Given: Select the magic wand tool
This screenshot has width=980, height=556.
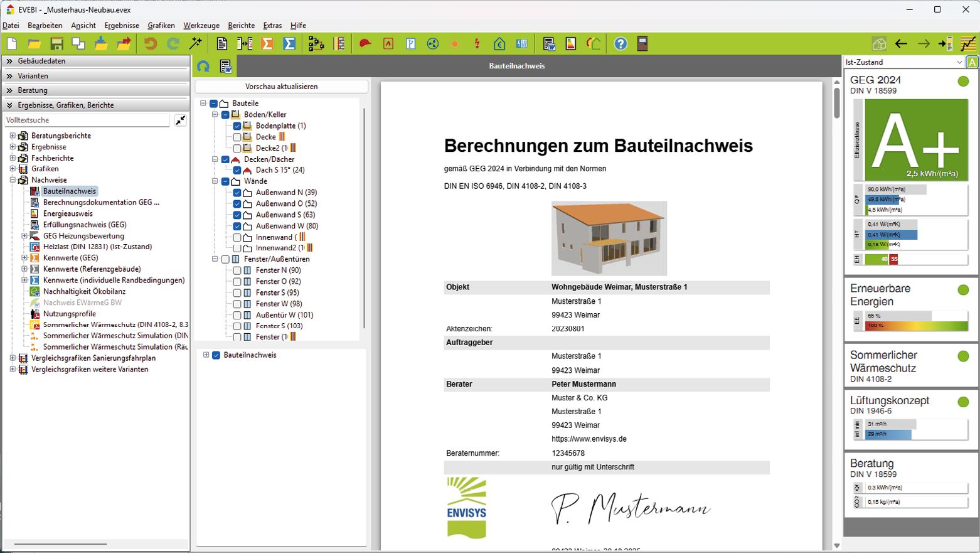Looking at the screenshot, I should tap(196, 44).
